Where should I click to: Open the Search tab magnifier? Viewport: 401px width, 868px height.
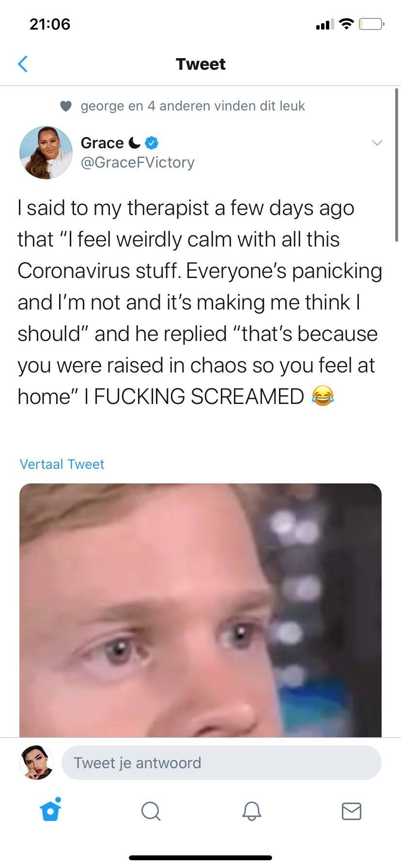click(x=151, y=811)
